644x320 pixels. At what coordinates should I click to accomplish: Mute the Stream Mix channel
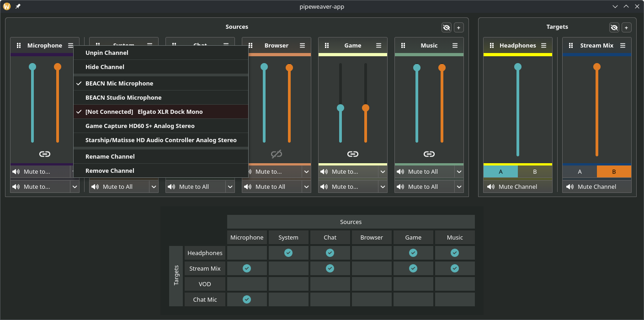tap(596, 187)
